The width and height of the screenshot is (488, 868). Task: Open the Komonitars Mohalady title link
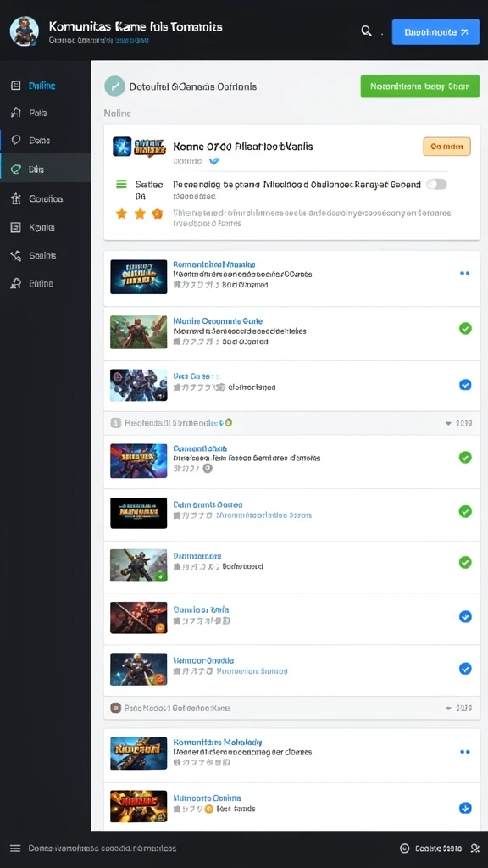[x=218, y=742]
